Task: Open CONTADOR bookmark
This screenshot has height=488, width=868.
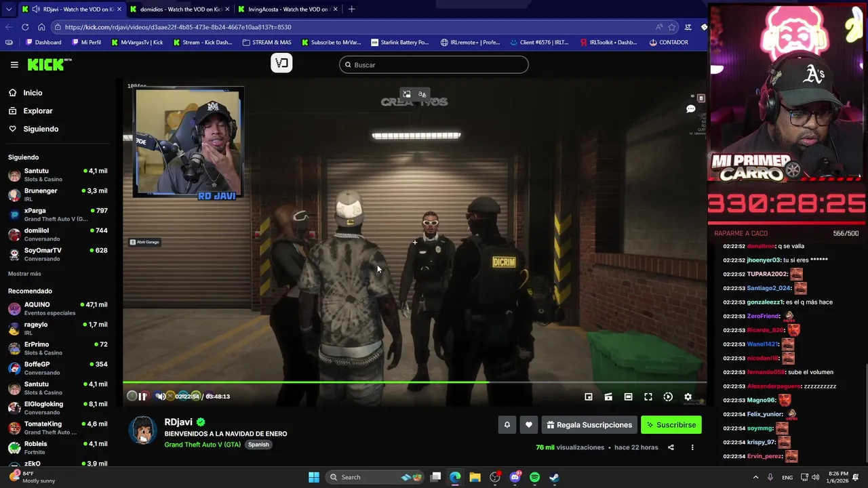Action: [x=668, y=42]
